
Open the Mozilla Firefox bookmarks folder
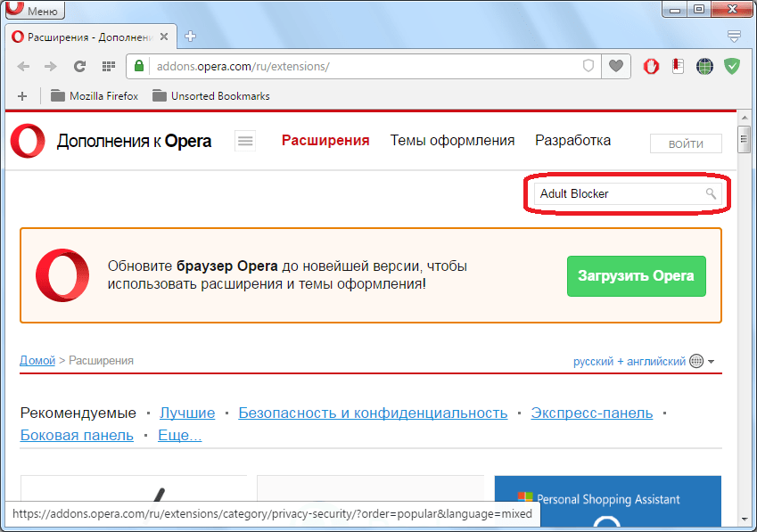(x=95, y=95)
